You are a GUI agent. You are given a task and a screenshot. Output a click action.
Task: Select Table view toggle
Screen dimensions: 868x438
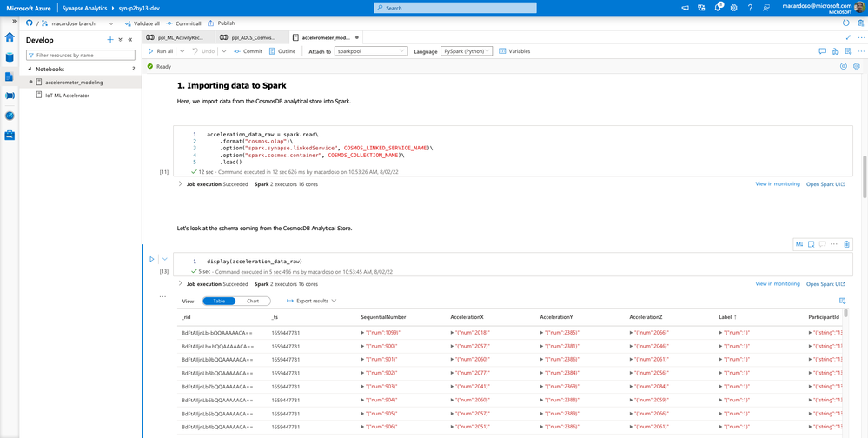tap(219, 302)
